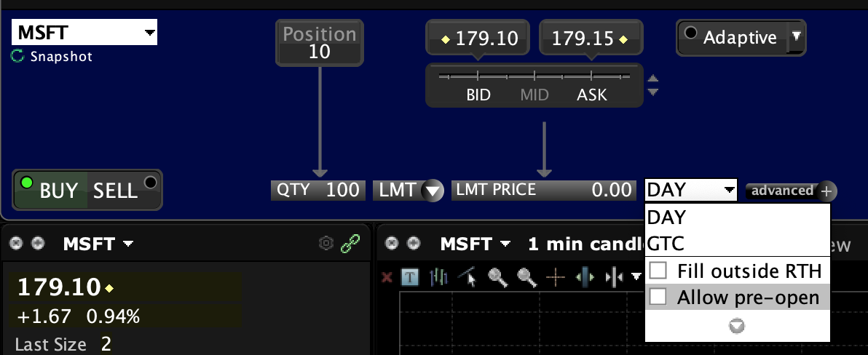Collapse the DAY time-in-force dropdown
Screen dimensions: 868x355
[729, 190]
